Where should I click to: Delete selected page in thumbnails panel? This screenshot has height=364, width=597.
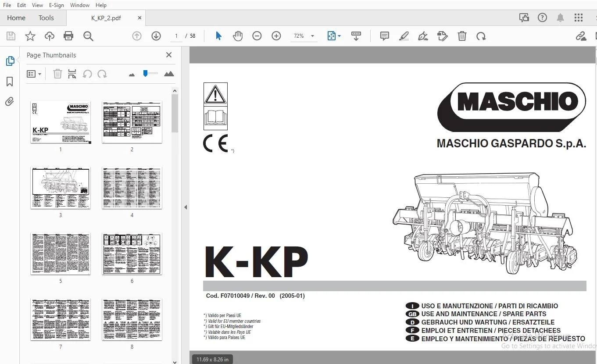tap(57, 74)
